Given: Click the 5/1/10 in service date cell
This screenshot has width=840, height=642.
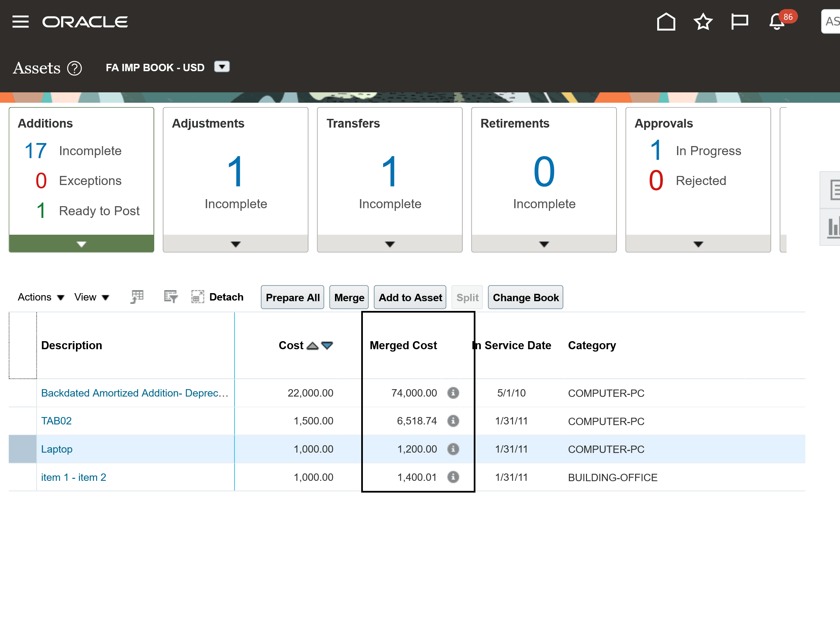Looking at the screenshot, I should point(511,393).
